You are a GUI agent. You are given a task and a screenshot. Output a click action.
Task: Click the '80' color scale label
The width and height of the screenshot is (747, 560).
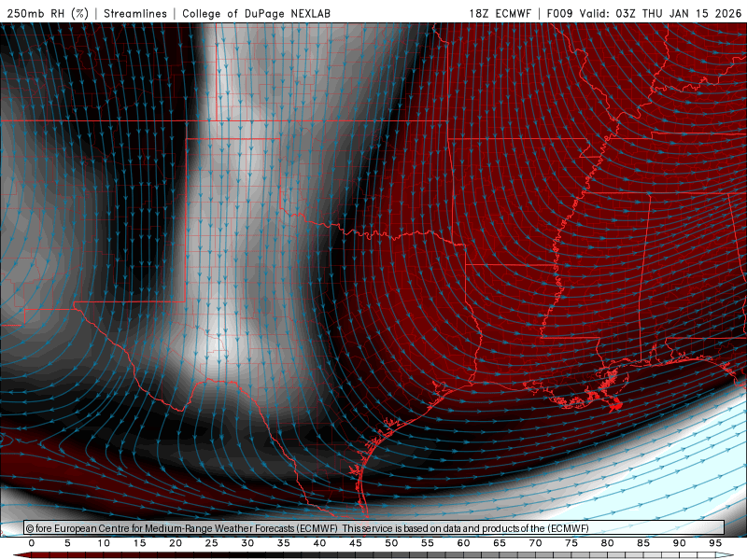click(608, 543)
